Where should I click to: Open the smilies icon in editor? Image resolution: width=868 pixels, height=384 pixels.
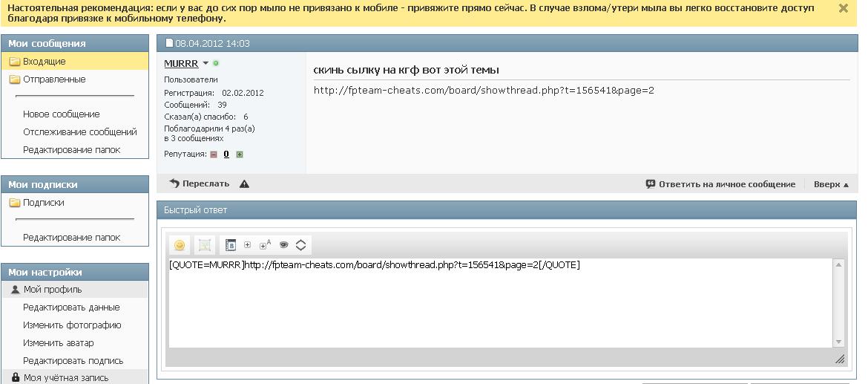(179, 245)
